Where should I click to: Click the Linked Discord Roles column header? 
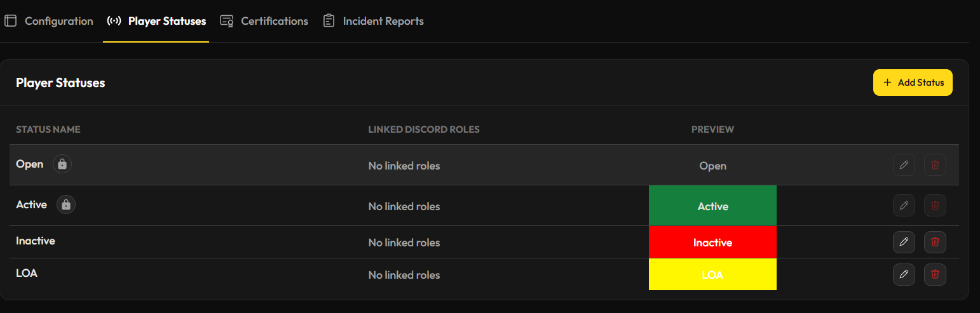[424, 130]
